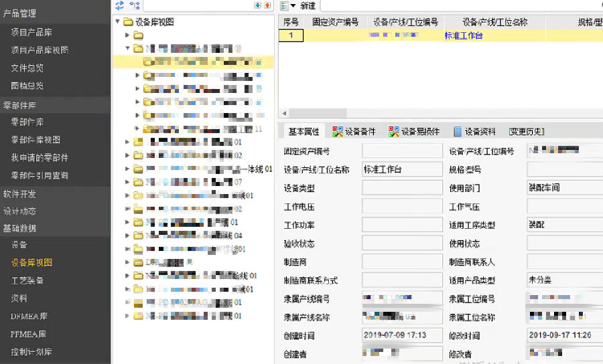This screenshot has width=603, height=364.
Task: Click the tree structure icon beside refresh
Action: pos(135,5)
